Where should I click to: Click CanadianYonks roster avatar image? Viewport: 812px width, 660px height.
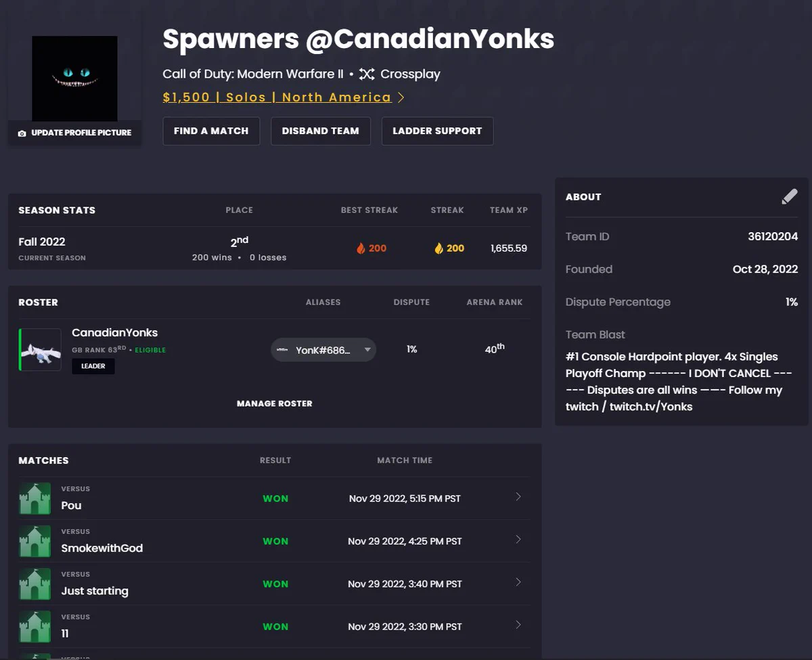[41, 350]
